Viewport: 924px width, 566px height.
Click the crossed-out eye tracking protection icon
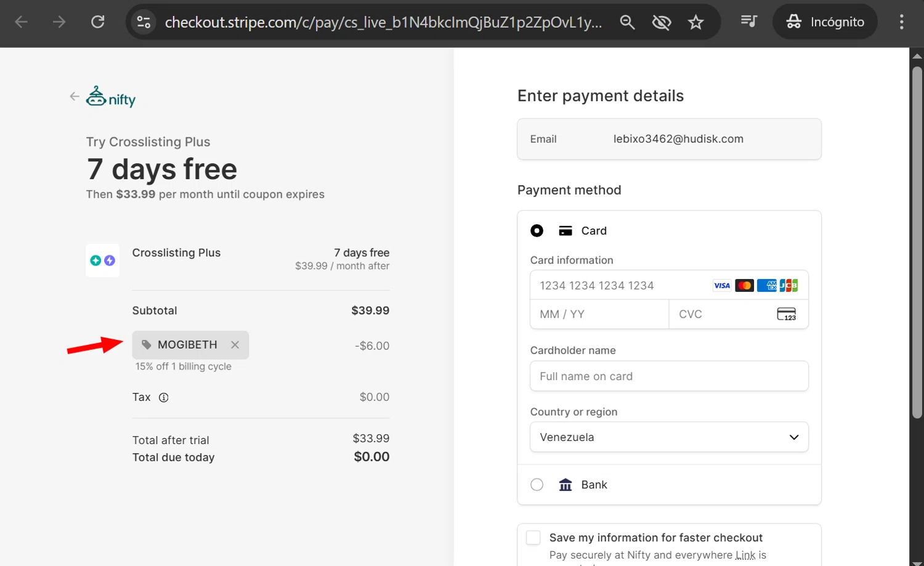(x=662, y=22)
